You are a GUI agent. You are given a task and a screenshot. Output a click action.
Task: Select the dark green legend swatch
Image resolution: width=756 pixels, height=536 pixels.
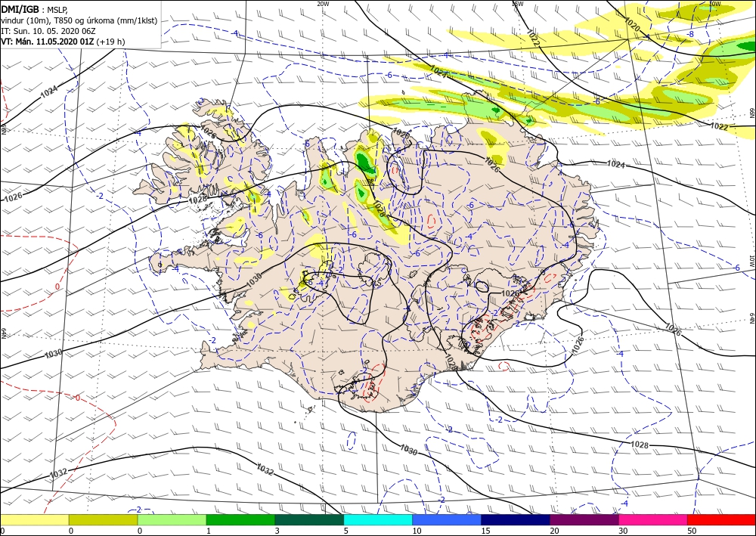309,519
